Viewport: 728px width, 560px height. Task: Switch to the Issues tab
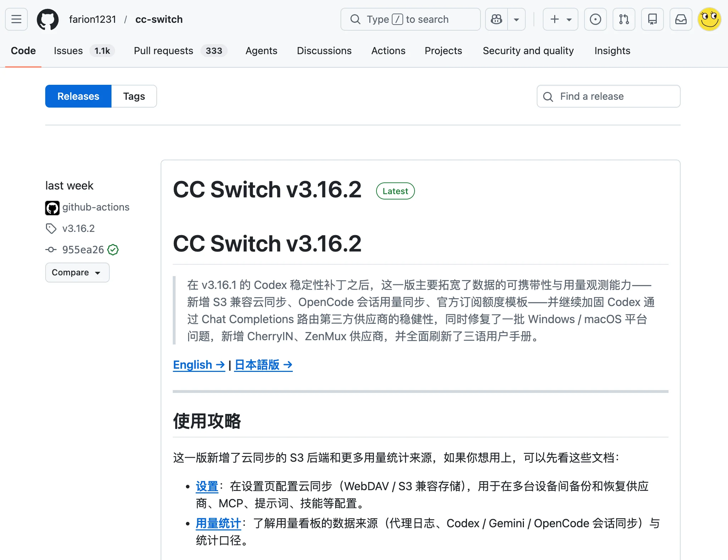point(84,51)
